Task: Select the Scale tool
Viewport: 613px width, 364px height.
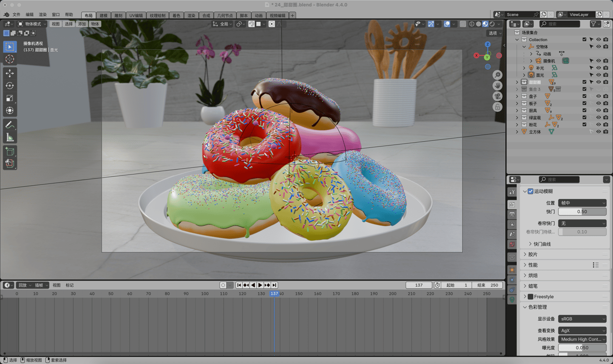Action: (x=9, y=98)
